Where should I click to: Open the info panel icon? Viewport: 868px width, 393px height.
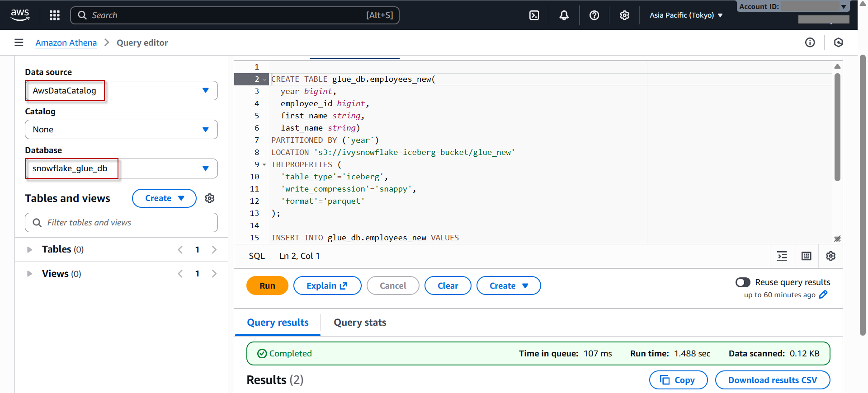(x=810, y=42)
